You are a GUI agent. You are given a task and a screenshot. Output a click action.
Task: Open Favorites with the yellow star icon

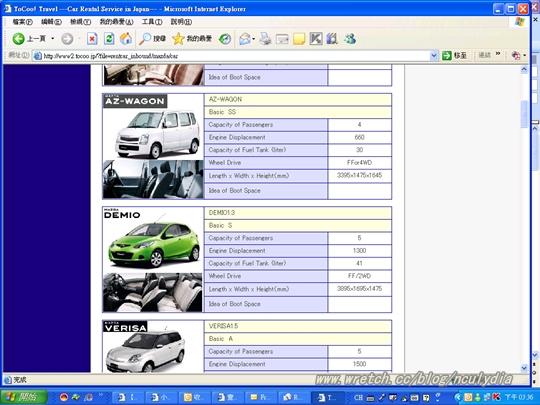[192, 39]
